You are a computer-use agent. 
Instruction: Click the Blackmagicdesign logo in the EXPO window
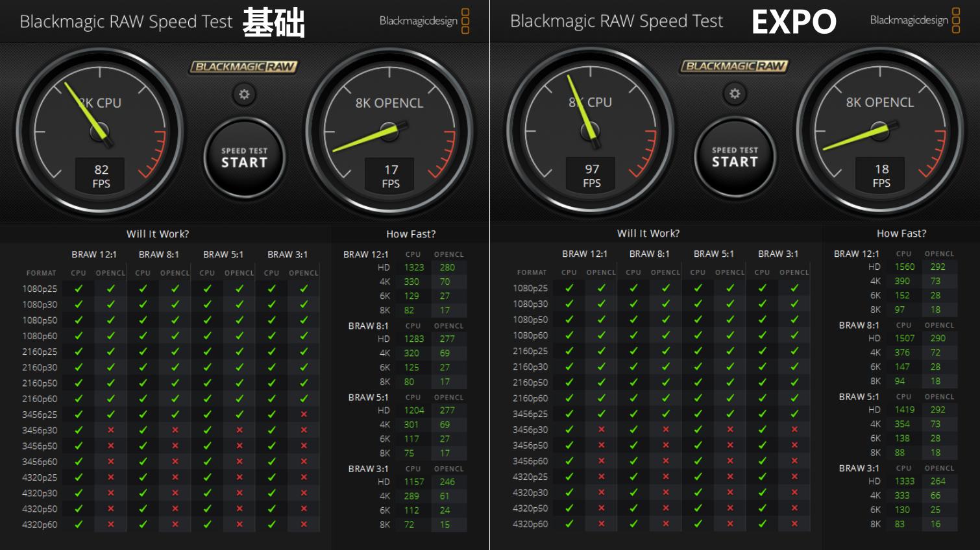[915, 20]
